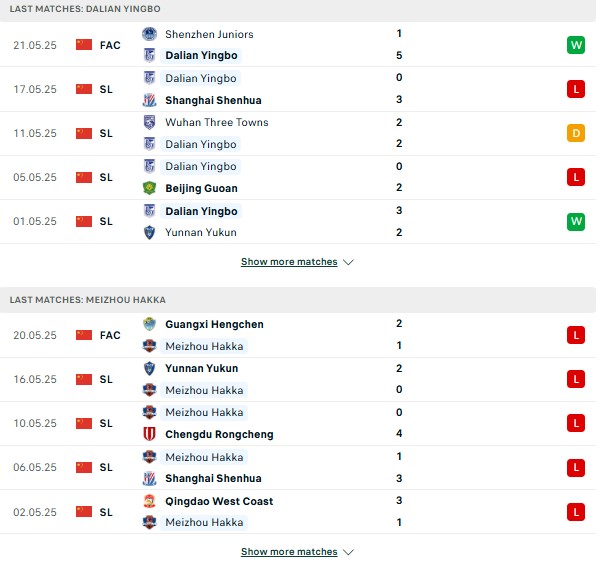Viewport: 598px width, 570px height.
Task: Click the green W badge for 21.05.25 match
Action: coord(575,45)
